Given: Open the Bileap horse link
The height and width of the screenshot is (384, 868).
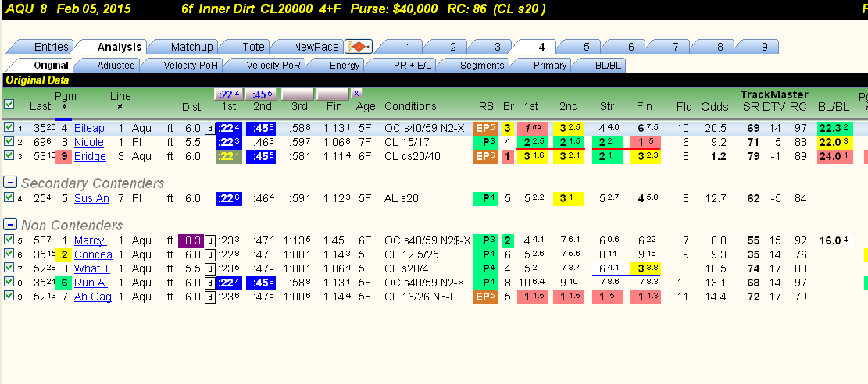Looking at the screenshot, I should tap(89, 128).
